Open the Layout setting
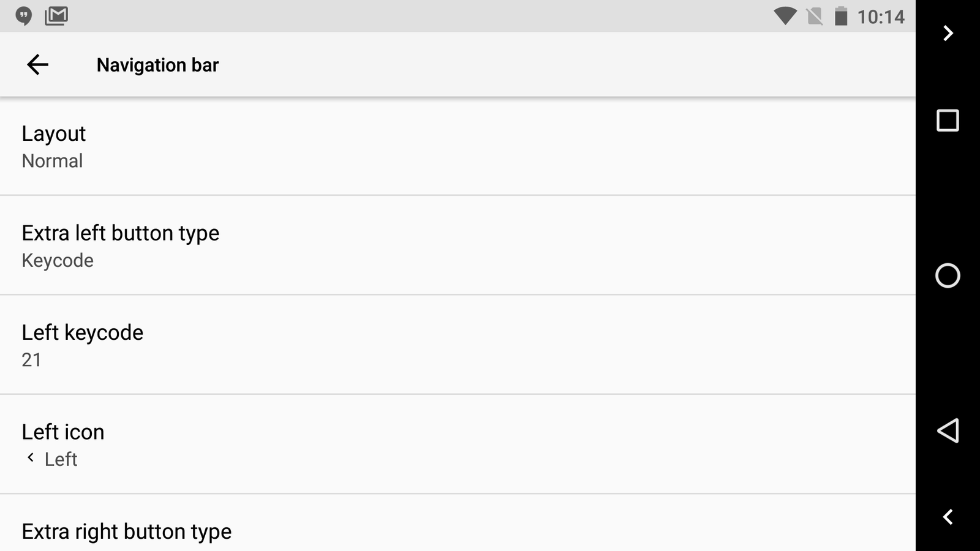 tap(458, 146)
